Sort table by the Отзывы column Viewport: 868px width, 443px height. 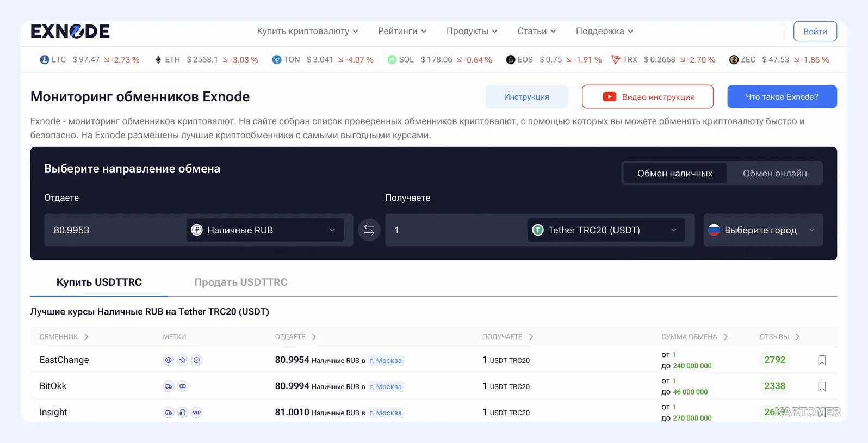tap(779, 337)
